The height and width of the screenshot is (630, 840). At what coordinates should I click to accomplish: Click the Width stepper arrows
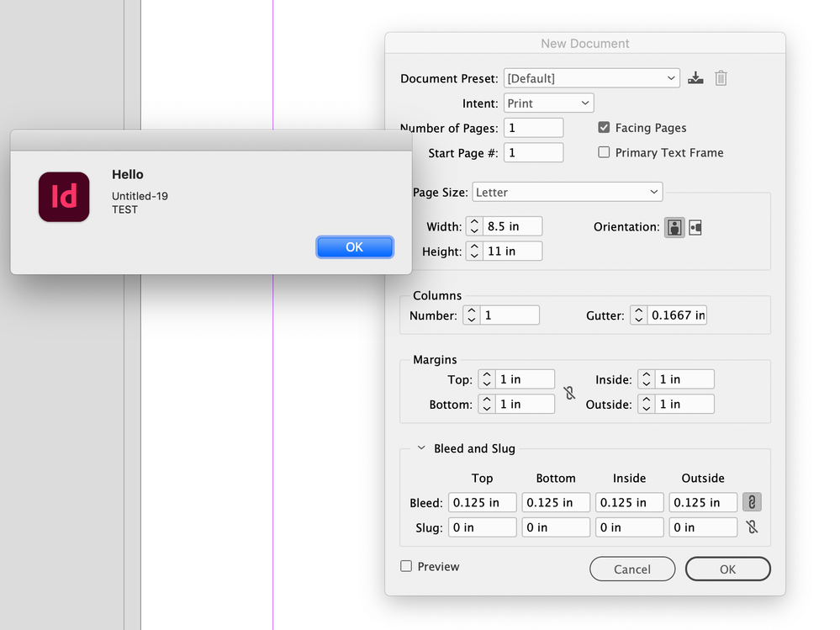click(474, 226)
